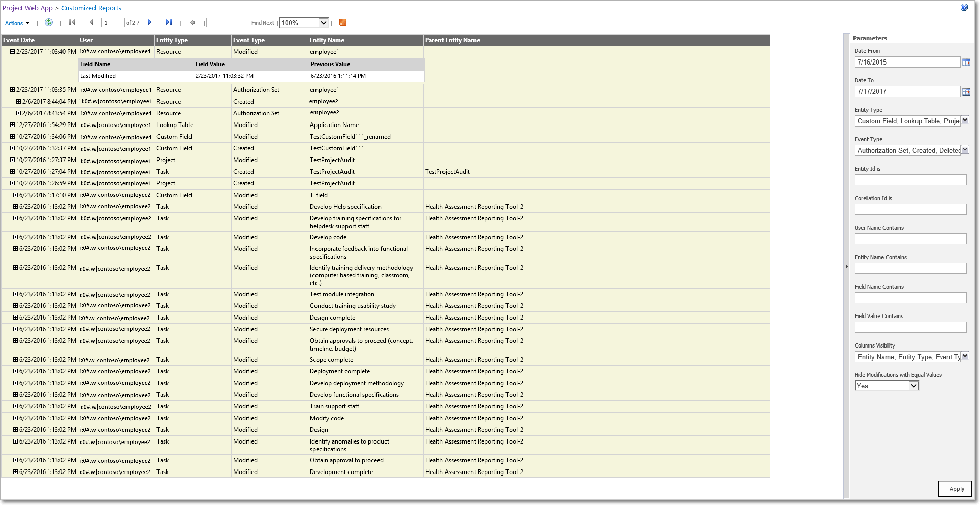The image size is (980, 505).
Task: Click the Entity Id is field
Action: click(x=910, y=180)
